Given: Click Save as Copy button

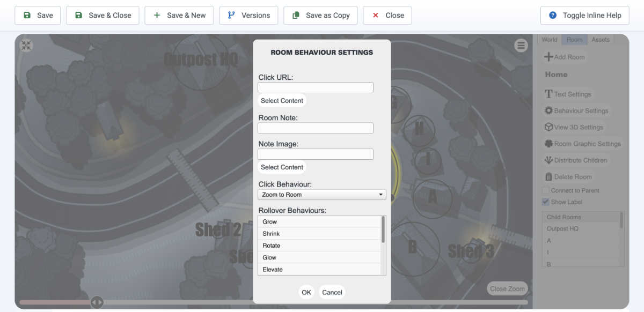Looking at the screenshot, I should 320,16.
